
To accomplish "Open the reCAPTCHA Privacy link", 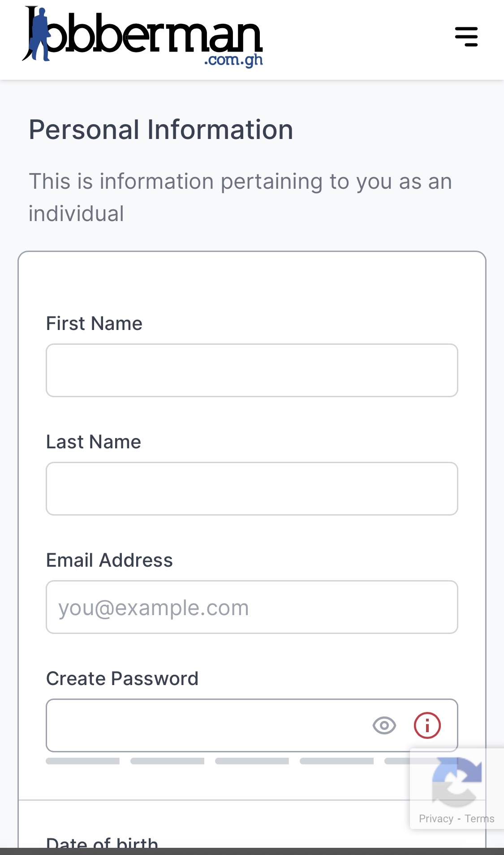I will (436, 819).
